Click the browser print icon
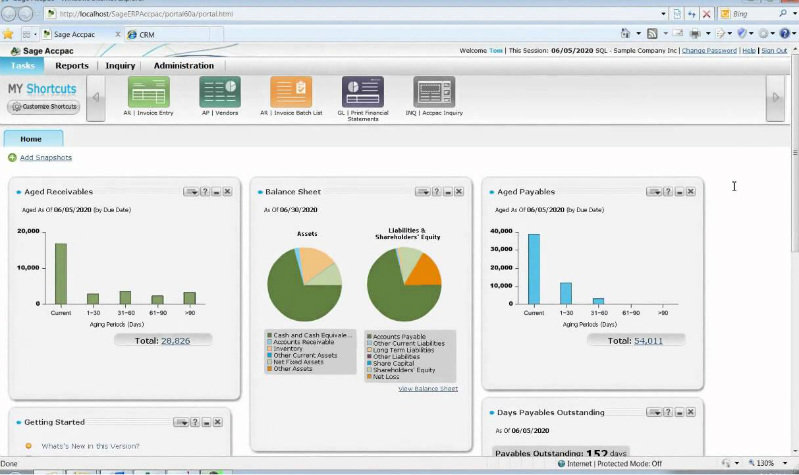 [x=695, y=34]
